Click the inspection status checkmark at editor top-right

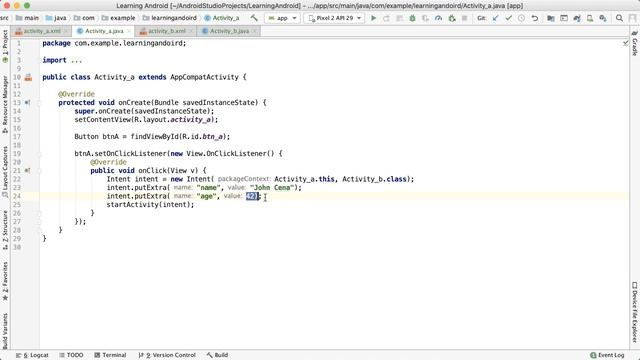tap(625, 43)
